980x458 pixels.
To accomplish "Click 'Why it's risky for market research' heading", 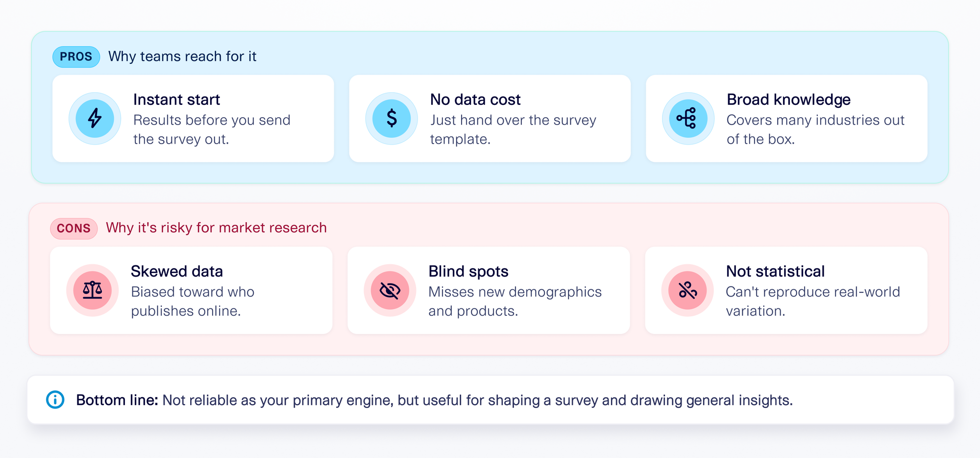I will click(216, 228).
